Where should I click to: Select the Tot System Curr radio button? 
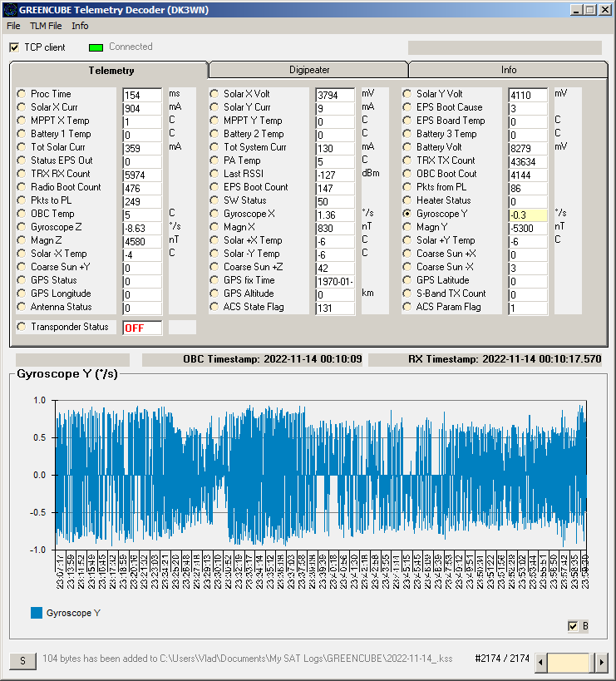[x=214, y=147]
